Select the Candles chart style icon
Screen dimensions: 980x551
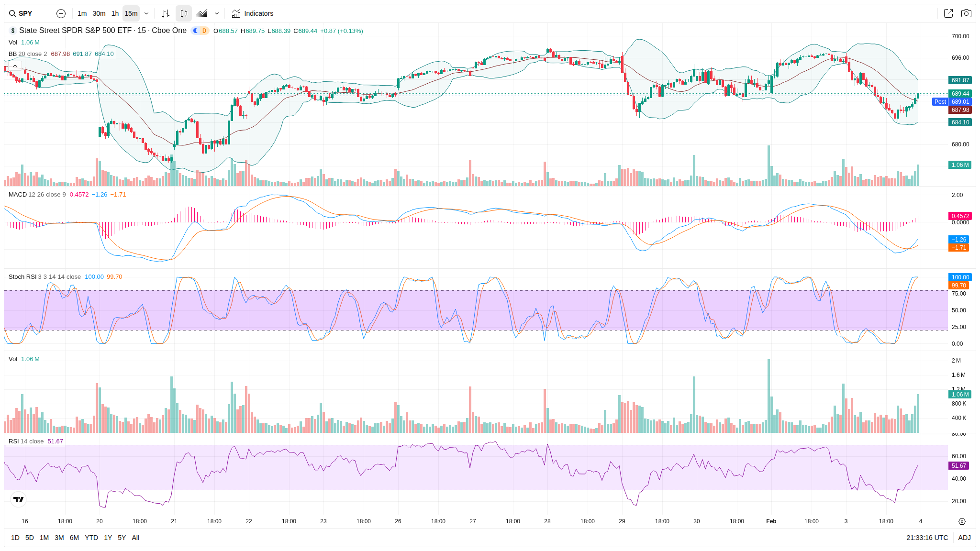click(184, 13)
